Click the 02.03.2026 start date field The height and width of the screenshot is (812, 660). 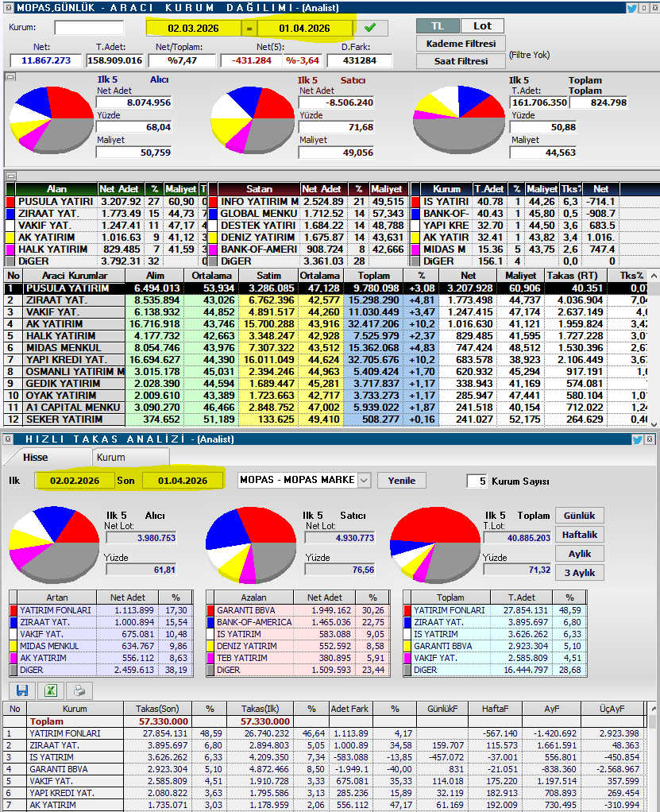(193, 28)
